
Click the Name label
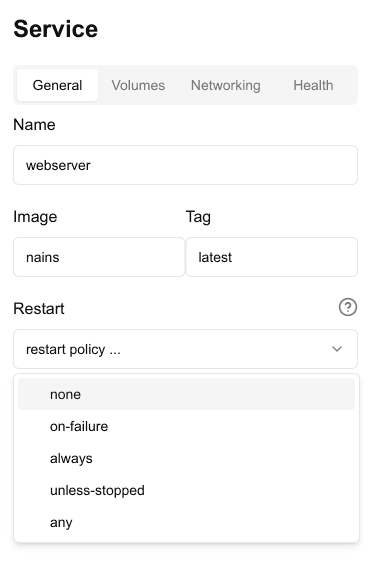[34, 125]
